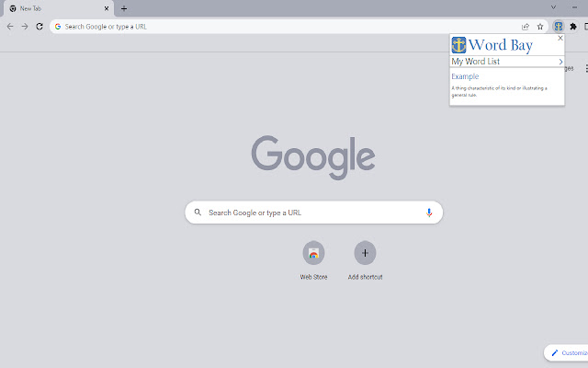Open the Extensions puzzle piece menu

click(x=573, y=27)
